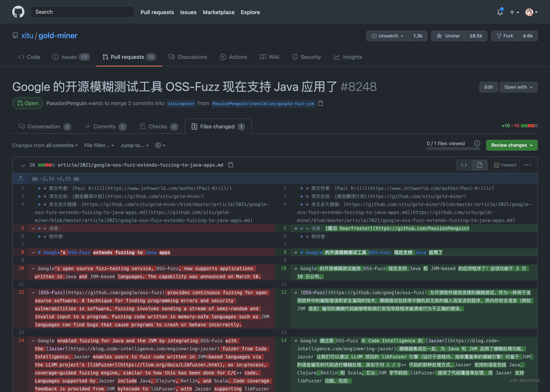Open PassionPenguin author link

pyautogui.click(x=67, y=103)
